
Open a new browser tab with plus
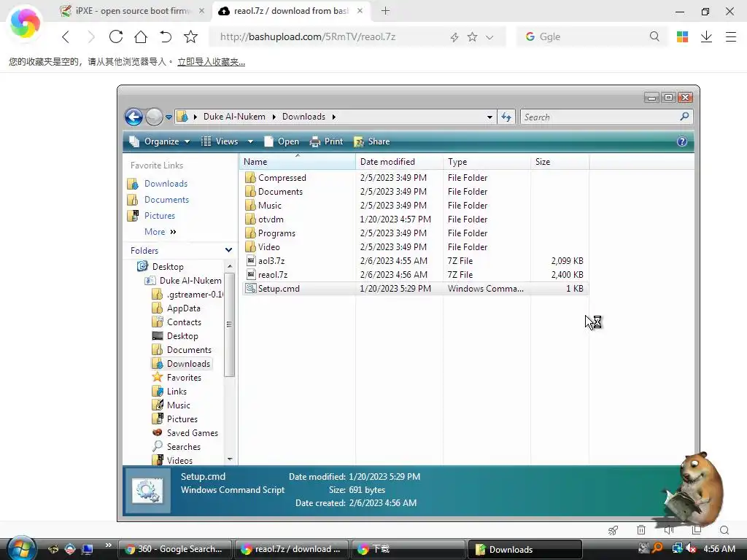point(385,10)
